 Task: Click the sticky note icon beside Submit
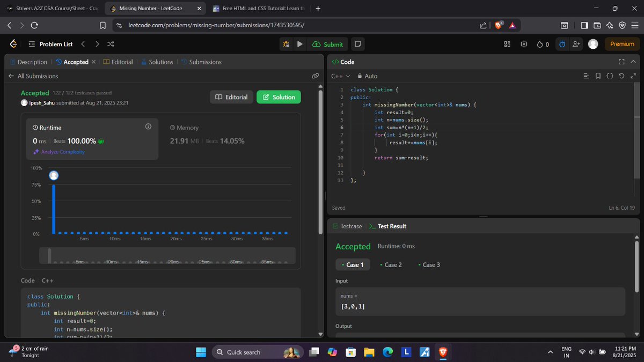click(357, 45)
